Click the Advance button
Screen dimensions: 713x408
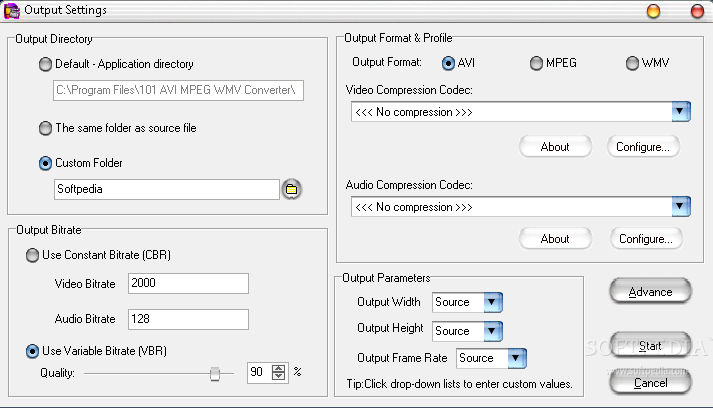pyautogui.click(x=650, y=292)
